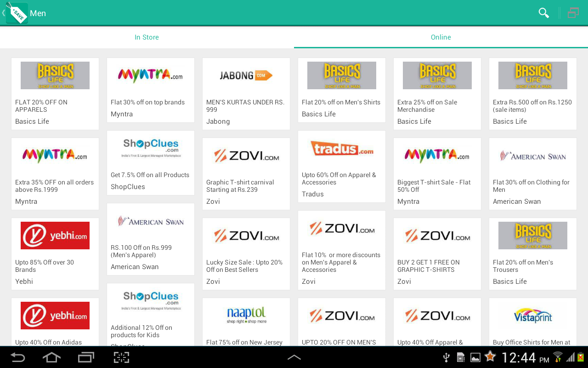Open the recent apps button
This screenshot has width=588, height=368.
click(x=86, y=357)
